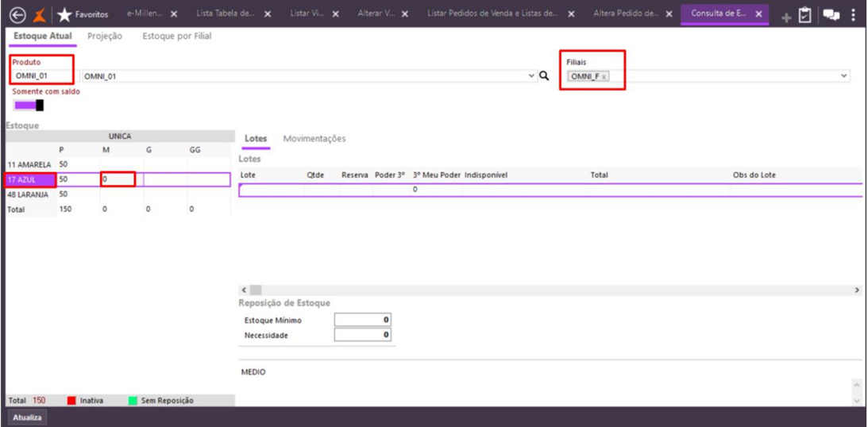Click the UNICA grid header

click(120, 136)
